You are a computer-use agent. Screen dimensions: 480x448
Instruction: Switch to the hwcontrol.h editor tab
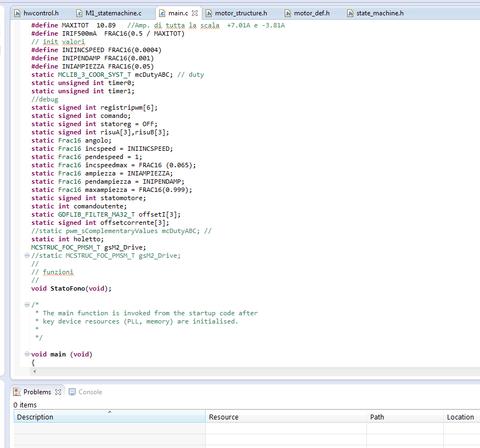coord(37,13)
